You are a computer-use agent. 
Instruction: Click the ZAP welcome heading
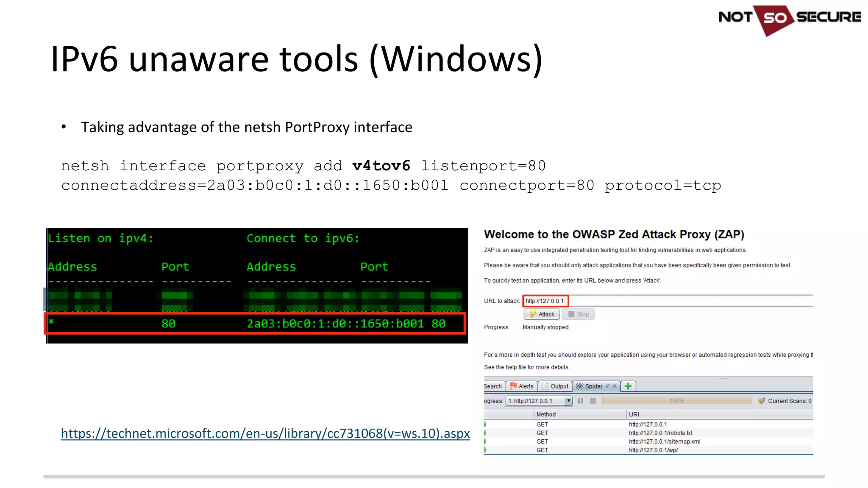(x=614, y=234)
